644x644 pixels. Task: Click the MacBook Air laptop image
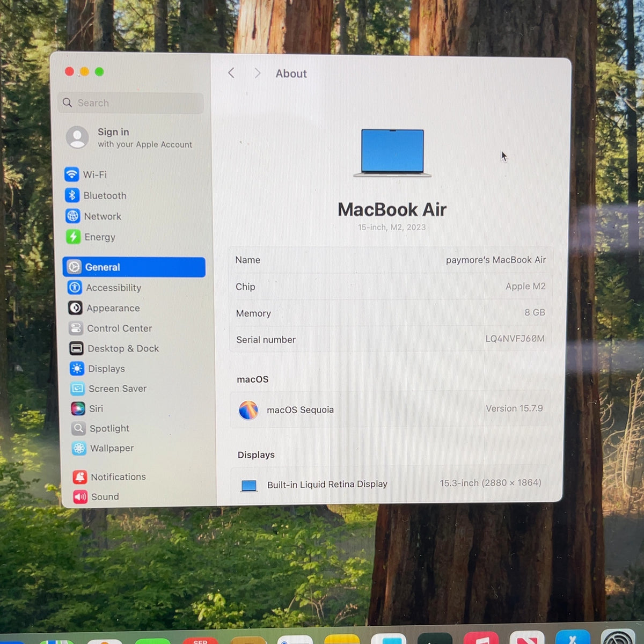(x=392, y=153)
